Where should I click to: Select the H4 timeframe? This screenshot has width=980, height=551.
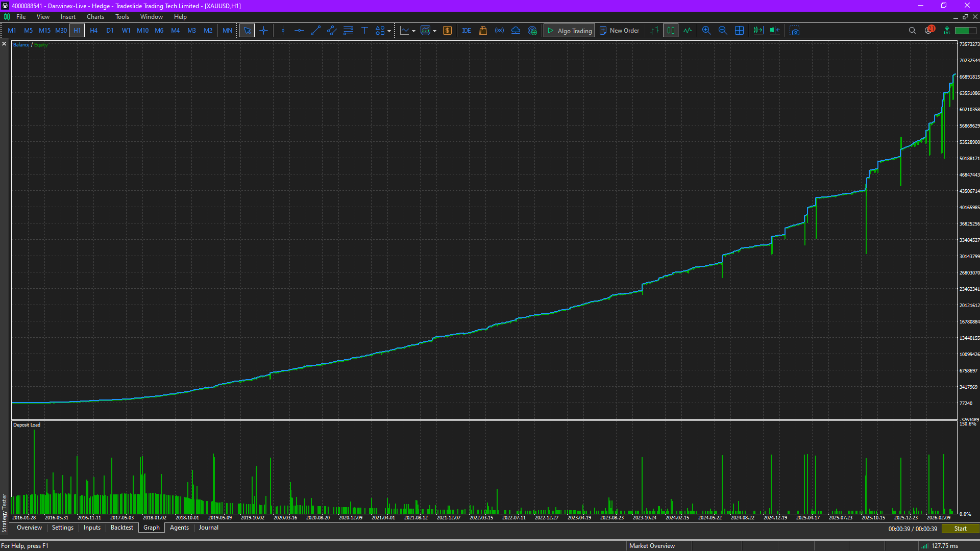93,31
